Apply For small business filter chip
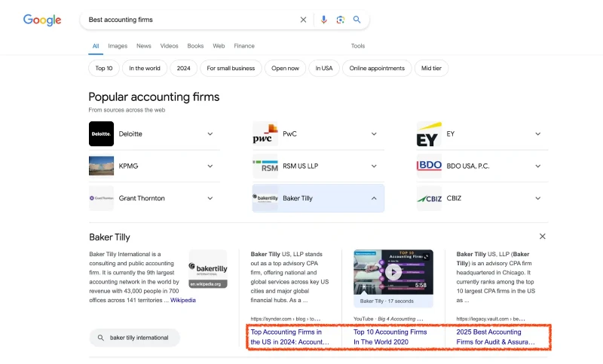This screenshot has height=364, width=603. click(x=231, y=68)
